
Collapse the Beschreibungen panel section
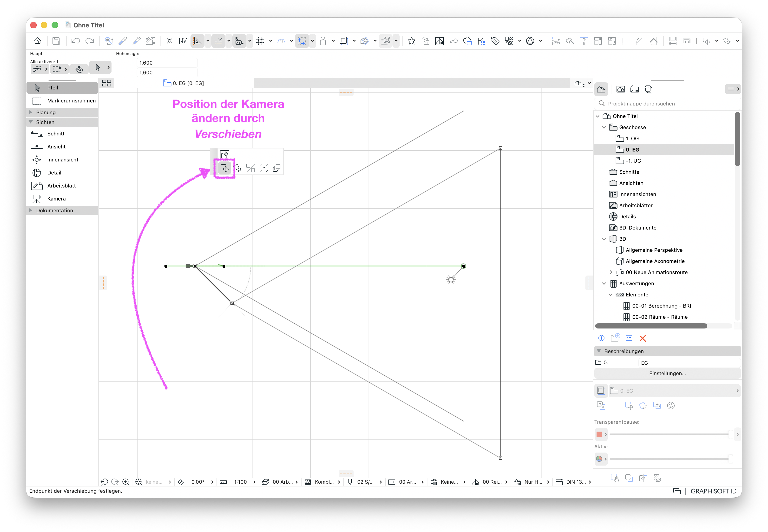pos(599,351)
